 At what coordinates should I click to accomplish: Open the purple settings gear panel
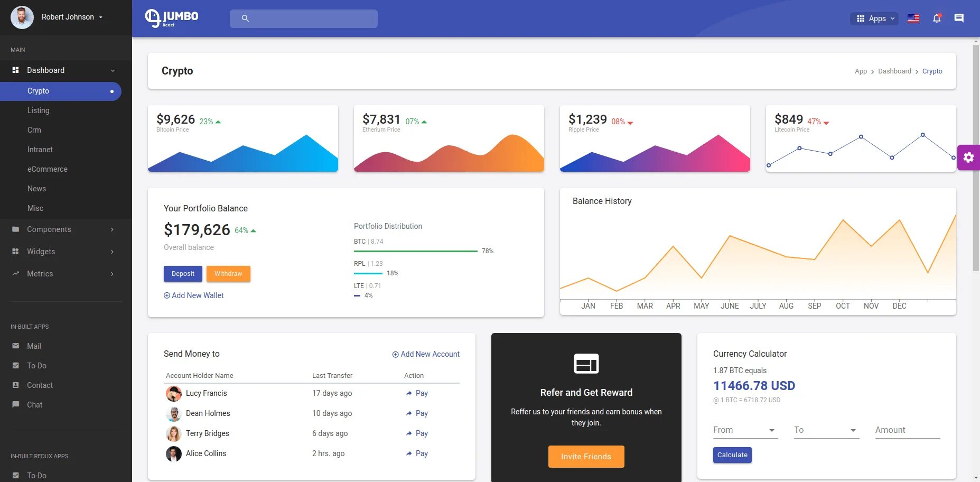click(x=968, y=157)
